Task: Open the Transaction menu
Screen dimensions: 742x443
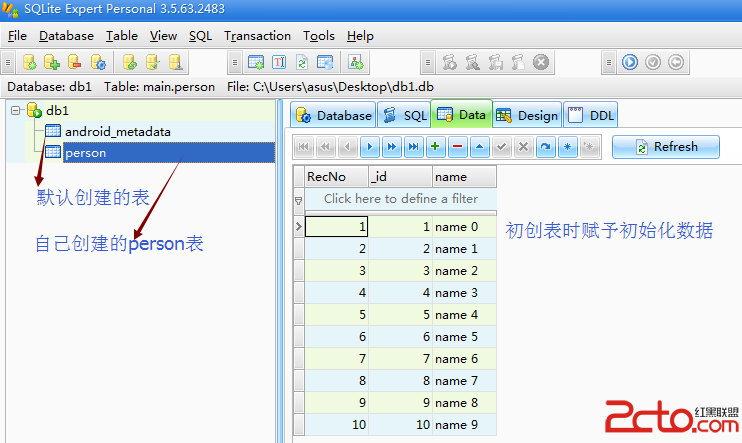Action: (x=257, y=36)
